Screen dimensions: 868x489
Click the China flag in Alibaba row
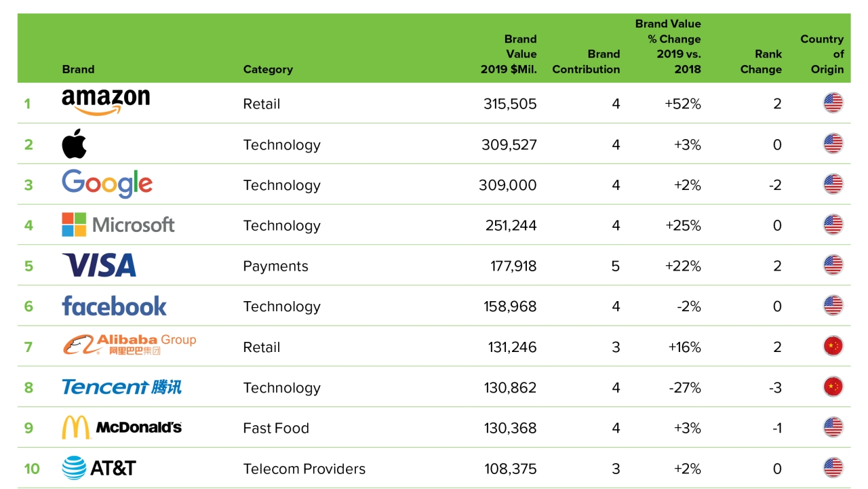[x=833, y=347]
